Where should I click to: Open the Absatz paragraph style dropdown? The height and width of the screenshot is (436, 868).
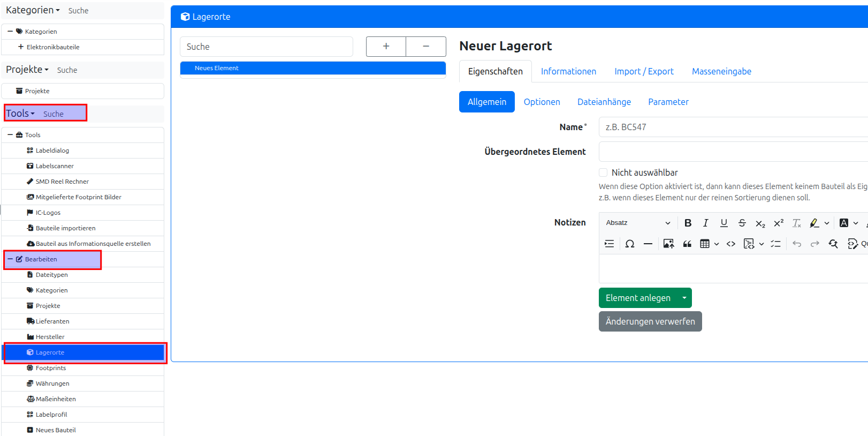pos(638,223)
